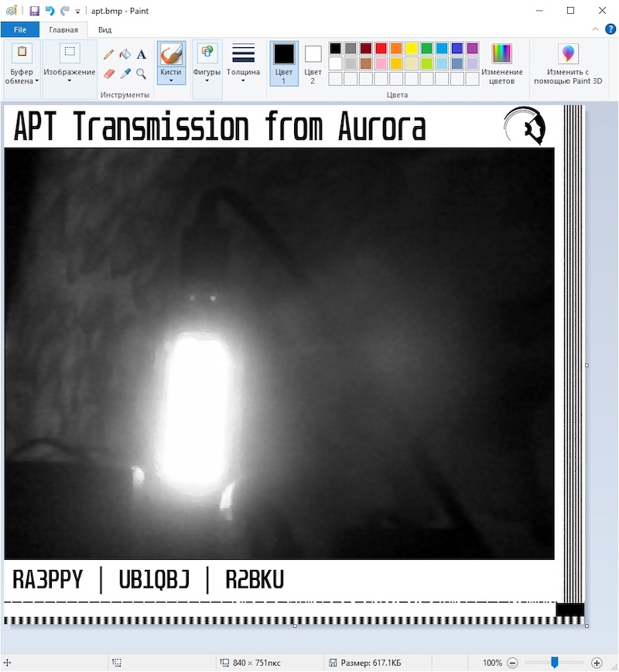Image resolution: width=619 pixels, height=672 pixels.
Task: Select the Eraser tool
Action: point(109,73)
